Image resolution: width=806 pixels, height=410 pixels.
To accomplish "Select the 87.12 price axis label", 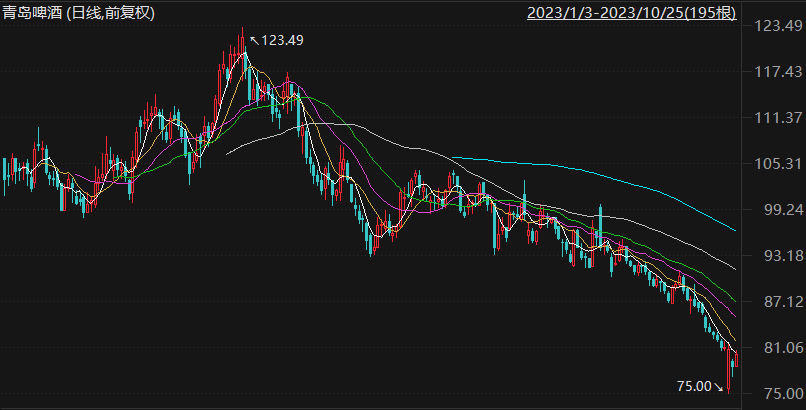I will [x=783, y=302].
